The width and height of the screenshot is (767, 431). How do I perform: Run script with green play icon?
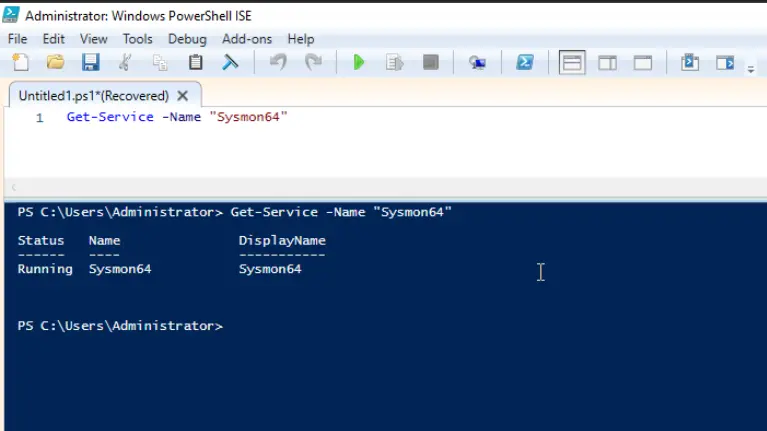click(359, 63)
